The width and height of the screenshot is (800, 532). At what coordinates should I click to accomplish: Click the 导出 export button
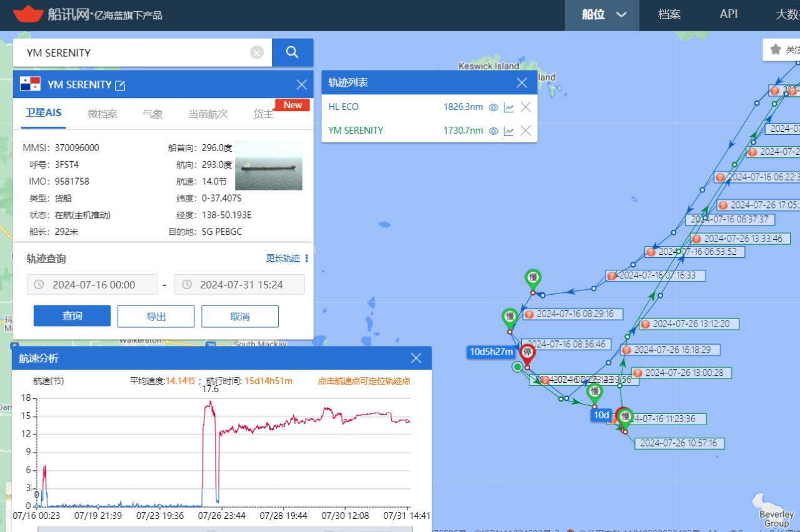coord(156,316)
